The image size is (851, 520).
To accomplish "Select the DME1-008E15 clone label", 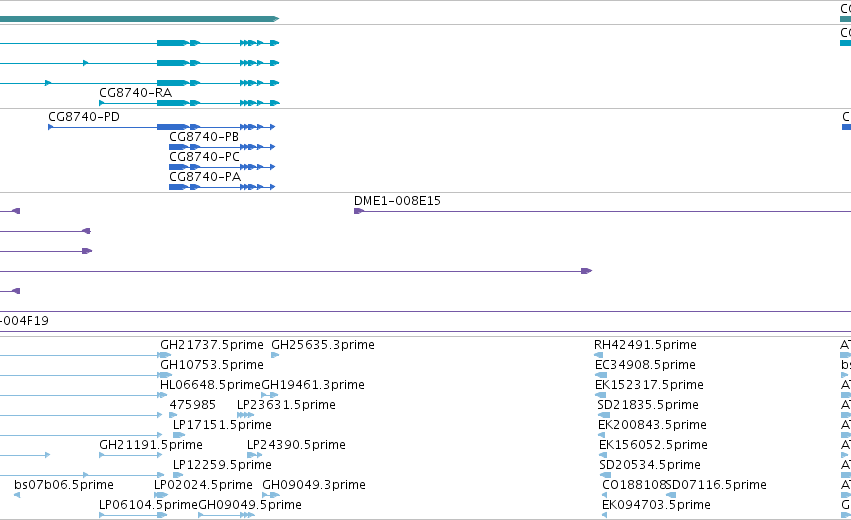I will [397, 201].
